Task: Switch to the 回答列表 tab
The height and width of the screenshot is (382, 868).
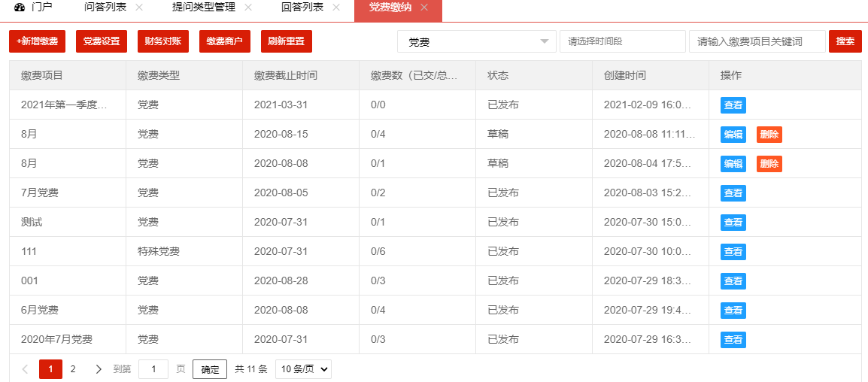Action: tap(302, 8)
